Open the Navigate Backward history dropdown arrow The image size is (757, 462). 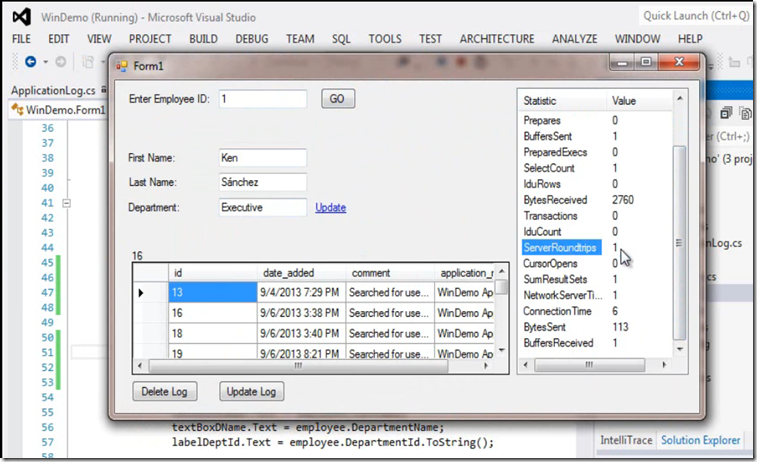[x=45, y=62]
